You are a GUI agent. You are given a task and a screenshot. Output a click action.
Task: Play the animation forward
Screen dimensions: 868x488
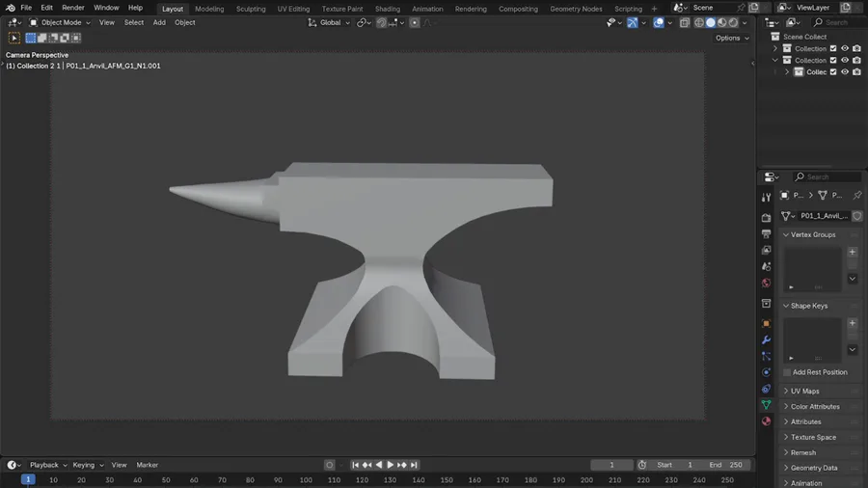pos(391,465)
